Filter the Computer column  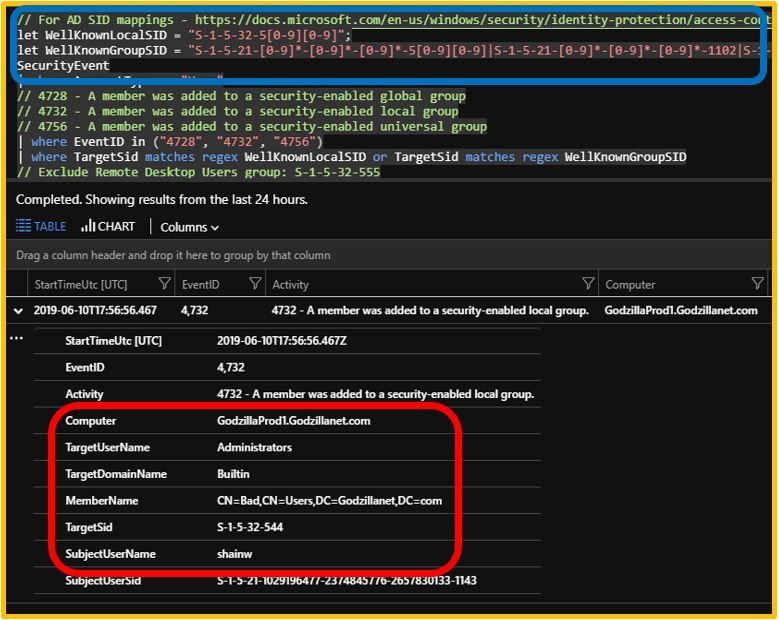[x=757, y=284]
